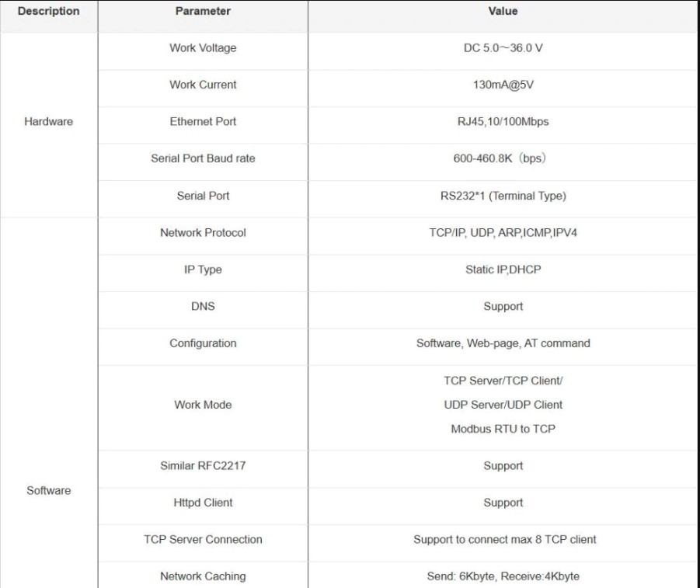
Task: Click the Parameter column header
Action: 203,12
